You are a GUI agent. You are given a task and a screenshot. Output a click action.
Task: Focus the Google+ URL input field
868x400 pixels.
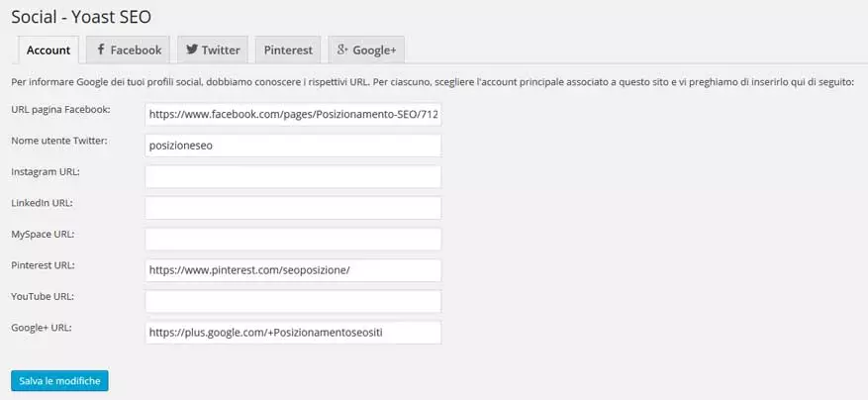(x=293, y=333)
